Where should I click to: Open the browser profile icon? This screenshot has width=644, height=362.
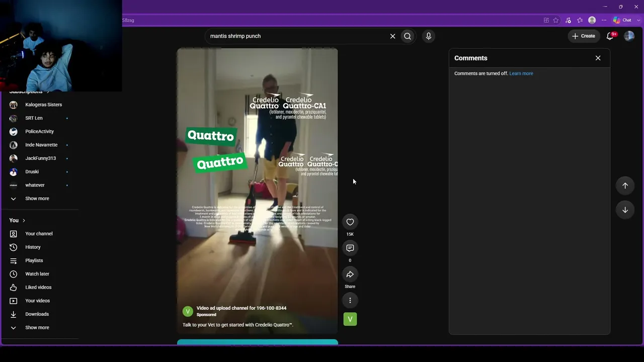coord(592,20)
